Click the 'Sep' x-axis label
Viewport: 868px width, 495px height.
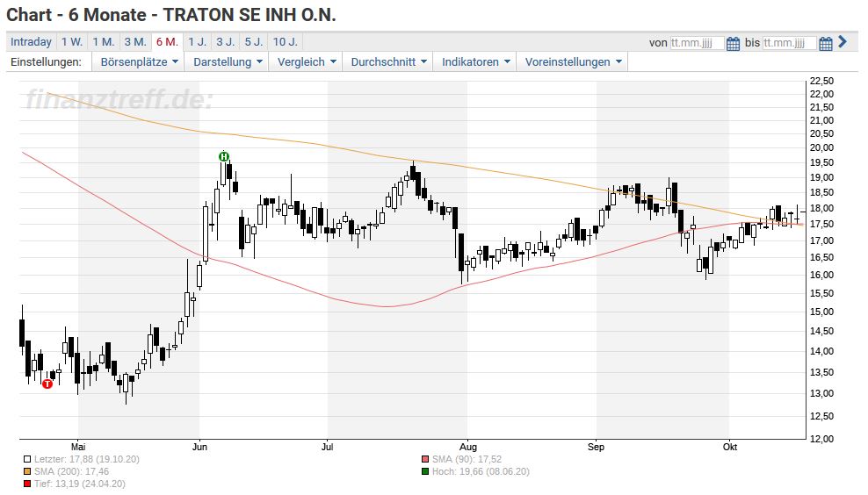pyautogui.click(x=596, y=447)
